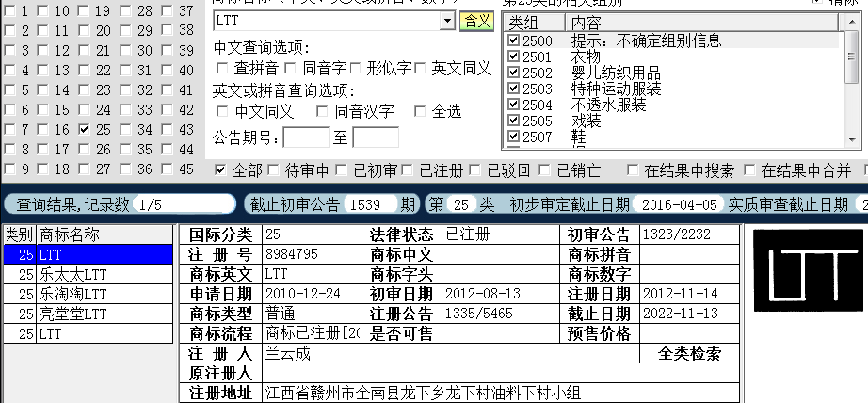The image size is (868, 403).
Task: Click the first 公告期号 input box
Action: [x=306, y=137]
